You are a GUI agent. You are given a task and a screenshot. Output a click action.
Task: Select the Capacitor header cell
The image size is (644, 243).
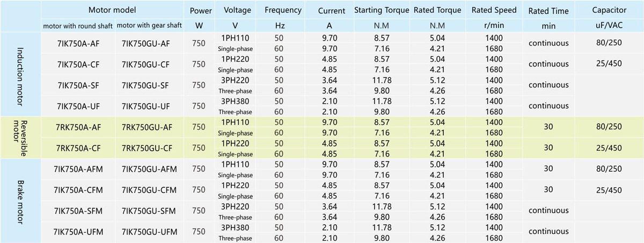click(609, 11)
